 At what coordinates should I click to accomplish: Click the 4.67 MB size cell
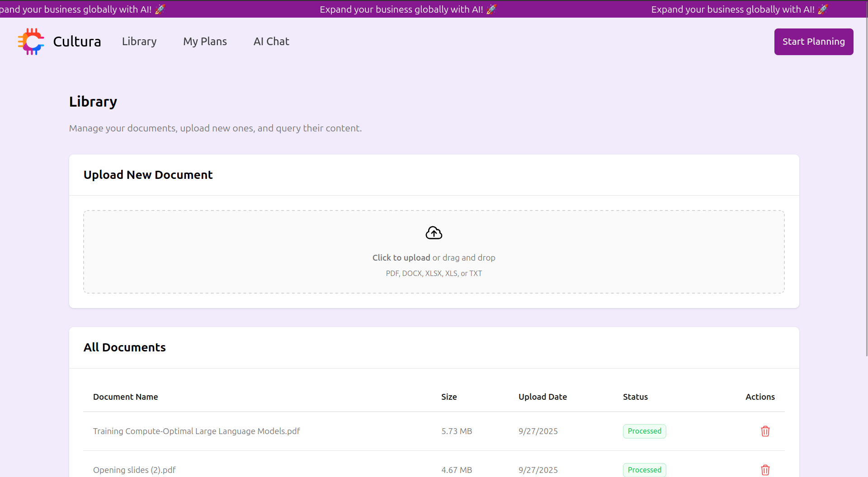[457, 470]
